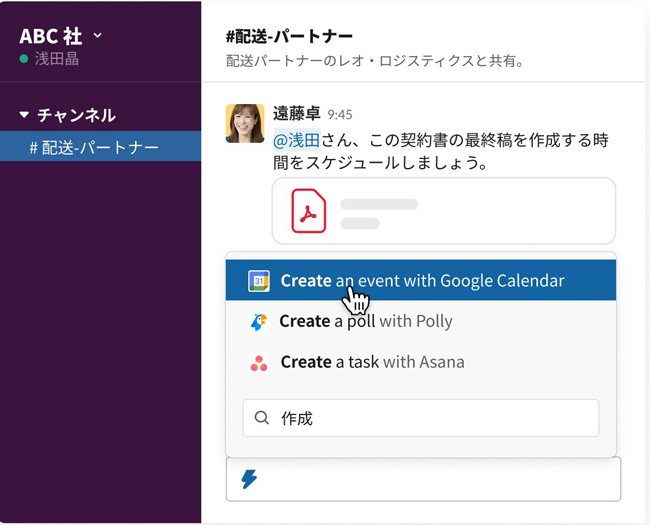The image size is (650, 525).
Task: Click the green active status dot
Action: pyautogui.click(x=24, y=59)
